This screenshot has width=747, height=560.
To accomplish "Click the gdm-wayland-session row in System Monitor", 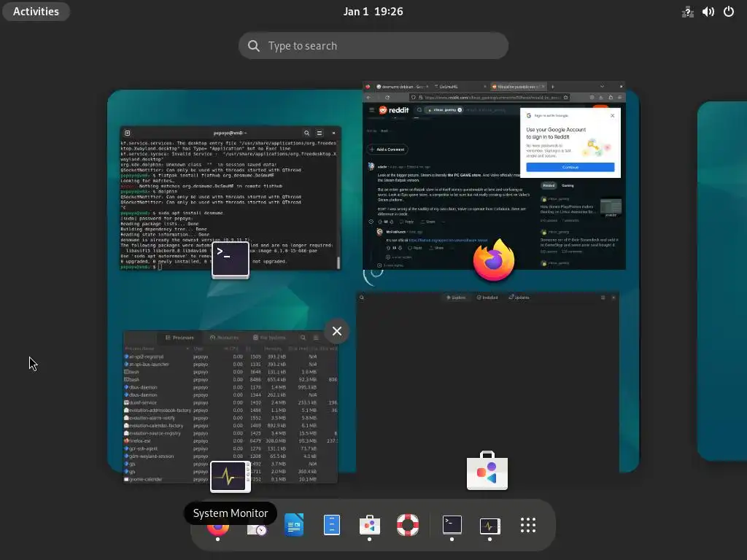I will (x=231, y=456).
